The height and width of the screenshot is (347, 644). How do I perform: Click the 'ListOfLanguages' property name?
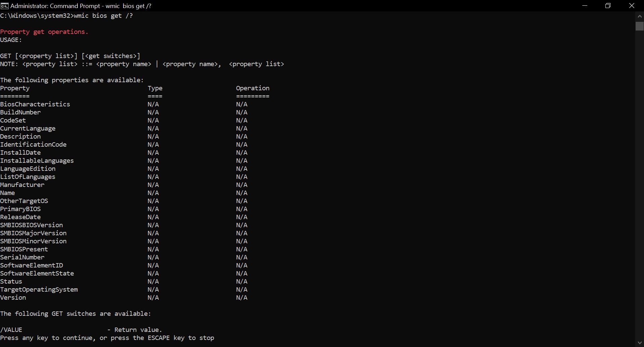28,177
